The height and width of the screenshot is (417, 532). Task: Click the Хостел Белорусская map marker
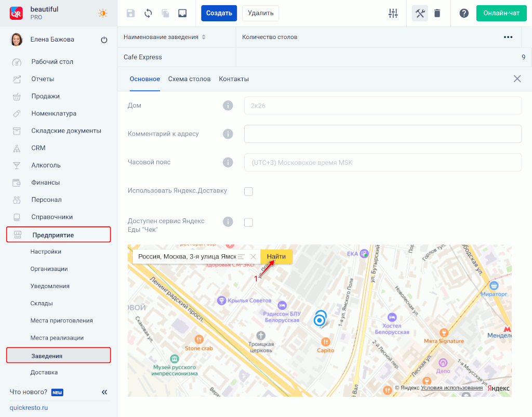[392, 318]
